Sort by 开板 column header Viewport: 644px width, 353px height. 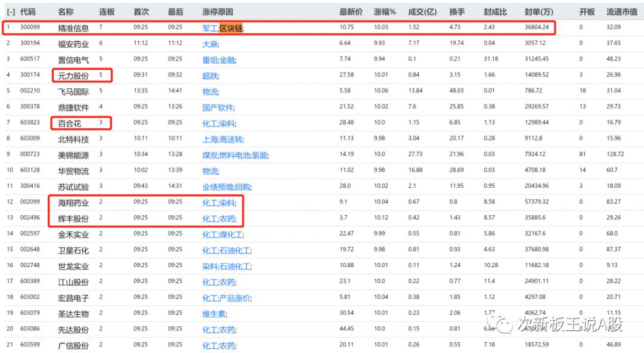point(587,12)
